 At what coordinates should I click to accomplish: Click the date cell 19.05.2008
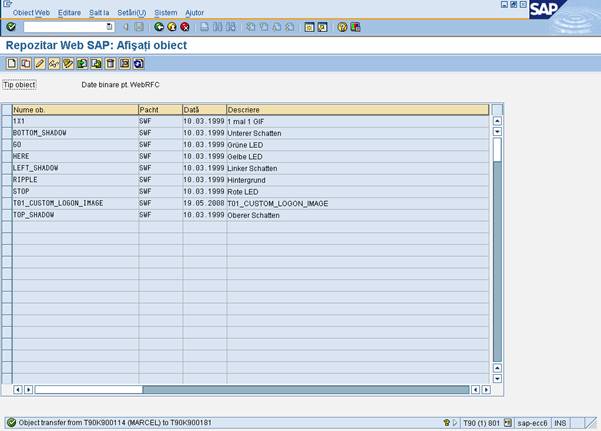(204, 203)
